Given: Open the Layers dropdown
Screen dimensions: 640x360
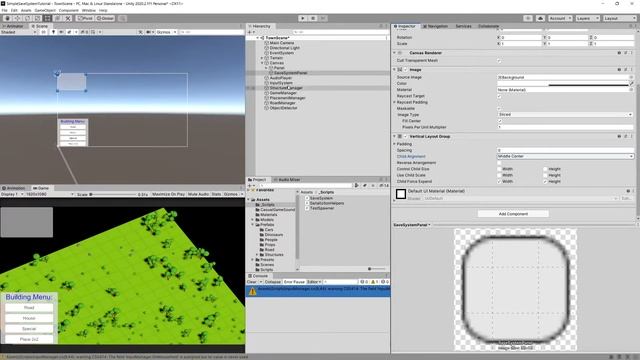Looking at the screenshot, I should pos(587,18).
